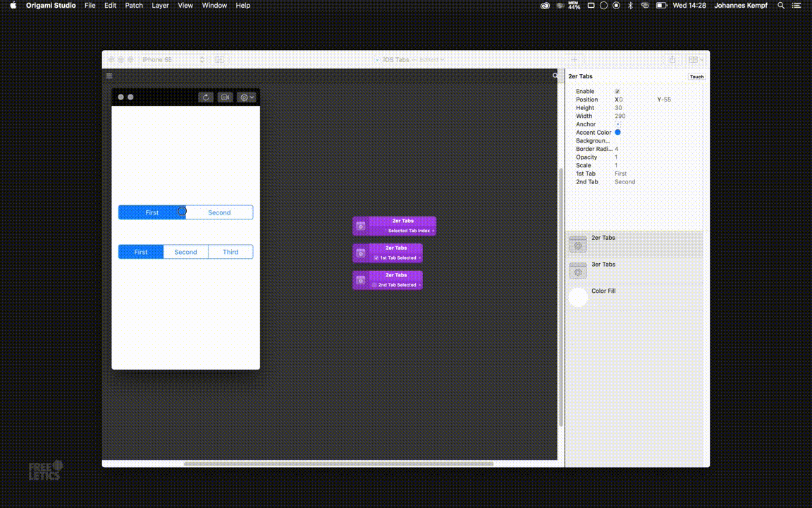The height and width of the screenshot is (508, 812).
Task: Toggle the Enable checkbox in inspector
Action: click(x=617, y=91)
